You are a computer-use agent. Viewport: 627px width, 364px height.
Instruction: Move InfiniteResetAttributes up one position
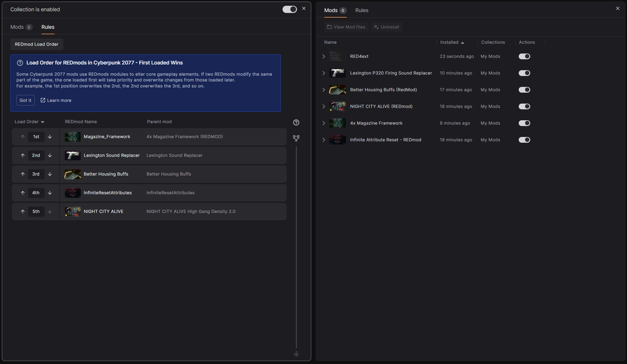(22, 193)
